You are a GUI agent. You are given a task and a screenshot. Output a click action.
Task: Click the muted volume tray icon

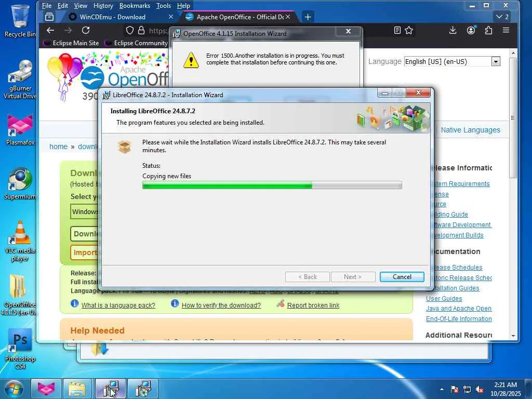click(x=480, y=389)
